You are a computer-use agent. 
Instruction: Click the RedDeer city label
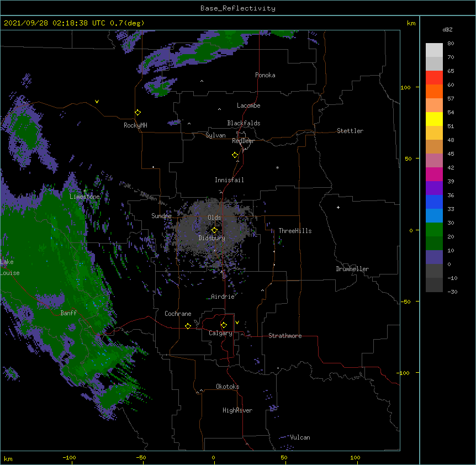[243, 141]
